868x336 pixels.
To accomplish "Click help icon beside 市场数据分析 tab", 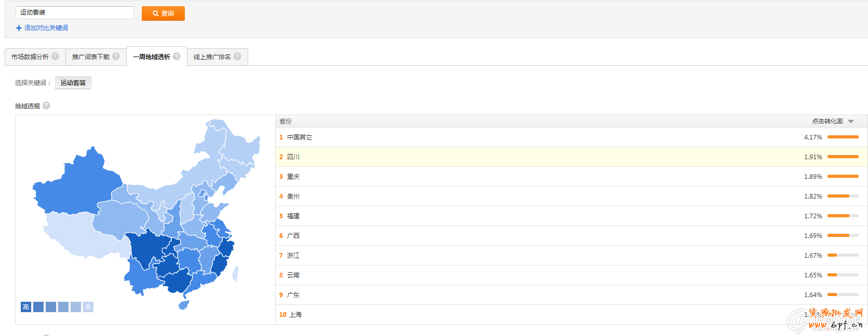I will (55, 56).
